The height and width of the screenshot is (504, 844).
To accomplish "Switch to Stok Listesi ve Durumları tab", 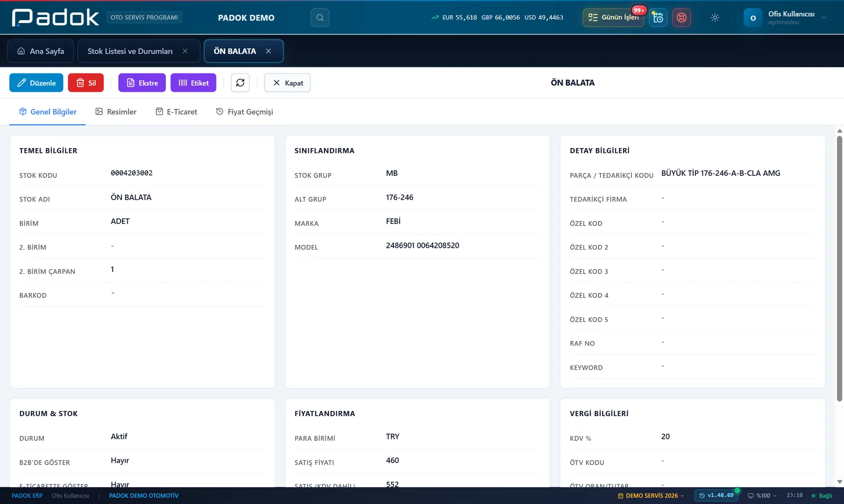I will [x=130, y=51].
